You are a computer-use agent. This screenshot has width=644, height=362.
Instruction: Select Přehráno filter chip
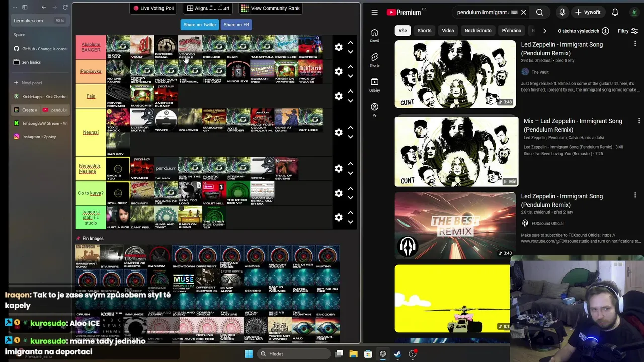(512, 31)
